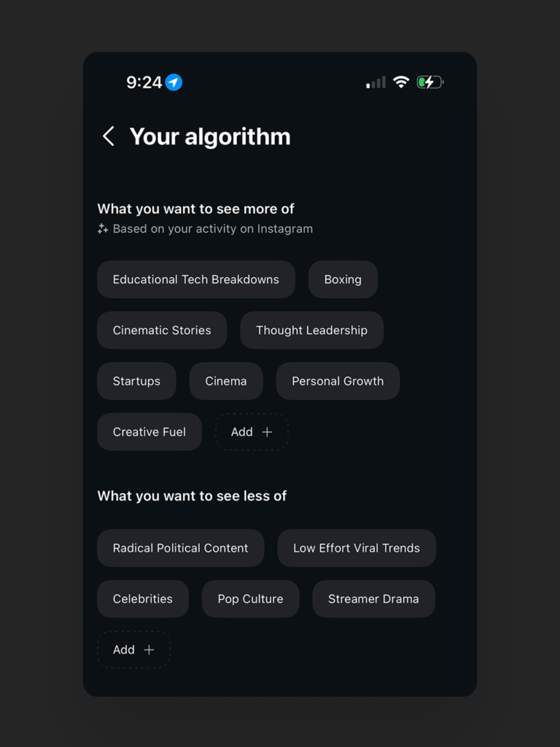Toggle off Pop Culture

[250, 598]
